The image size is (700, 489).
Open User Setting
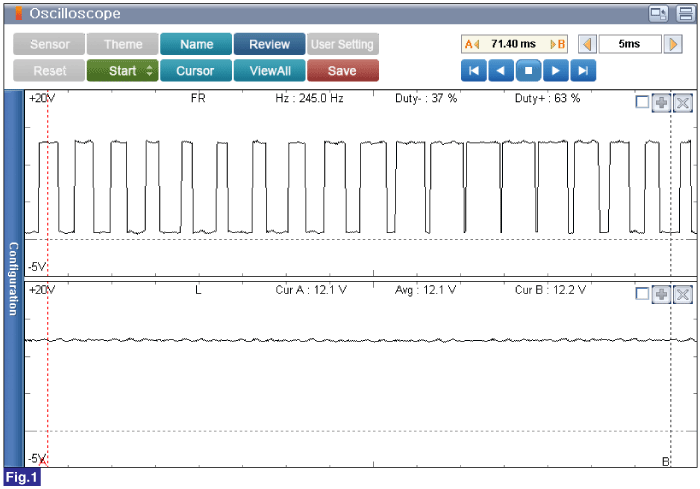[342, 44]
